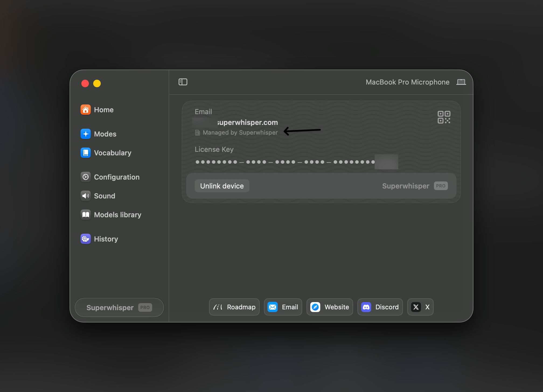Click the Email heading in license card
Viewport: 543px width, 392px height.
point(203,112)
